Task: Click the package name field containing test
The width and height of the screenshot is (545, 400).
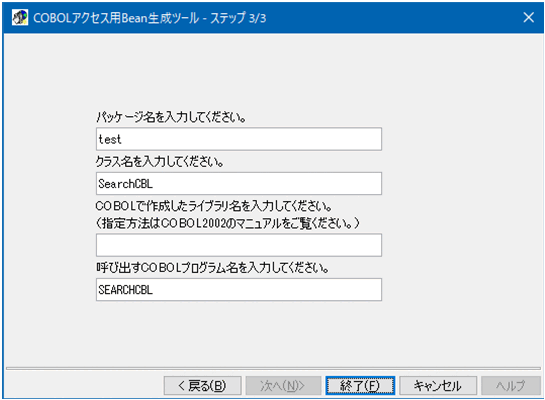Action: pos(239,139)
